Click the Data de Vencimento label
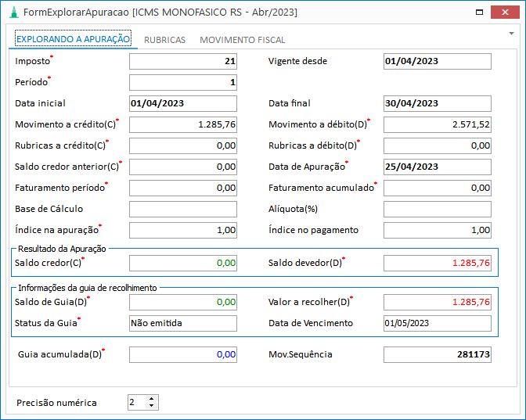 [311, 323]
